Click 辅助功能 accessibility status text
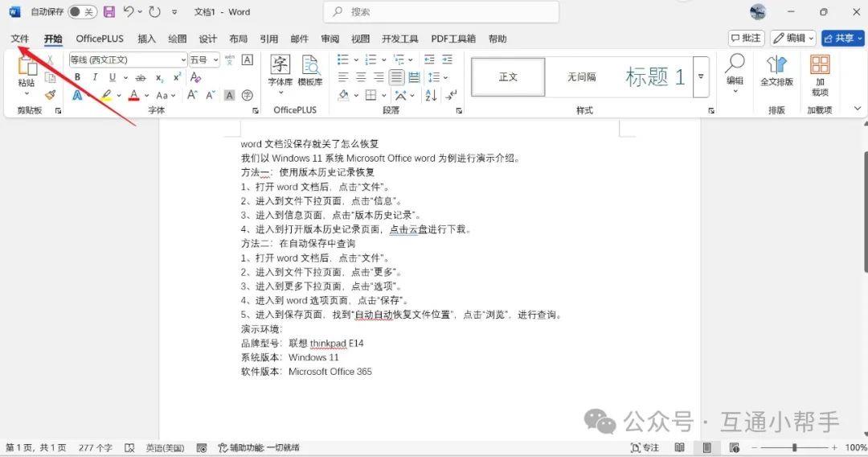Viewport: 868px width, 457px height. 259,447
